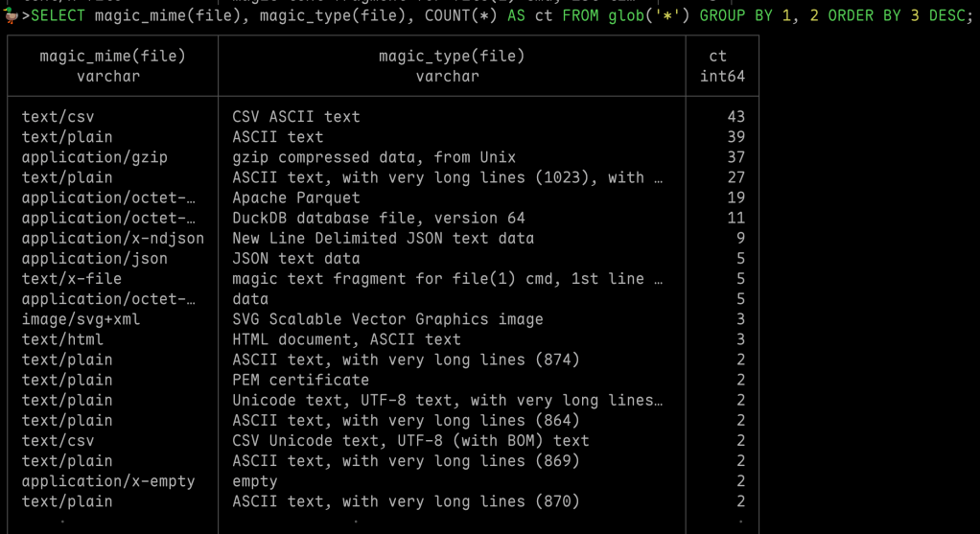The height and width of the screenshot is (534, 980).
Task: Click the SELECT keyword in the query
Action: click(58, 16)
